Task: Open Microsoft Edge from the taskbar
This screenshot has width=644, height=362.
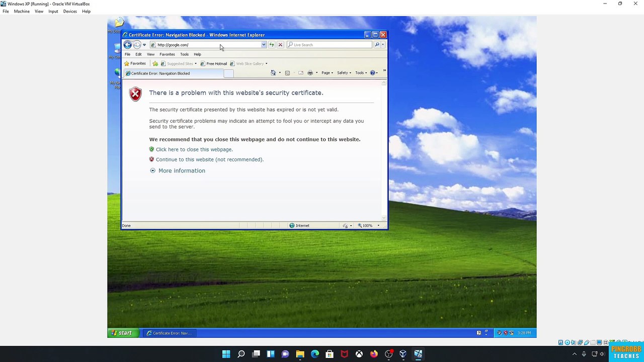Action: [x=315, y=354]
